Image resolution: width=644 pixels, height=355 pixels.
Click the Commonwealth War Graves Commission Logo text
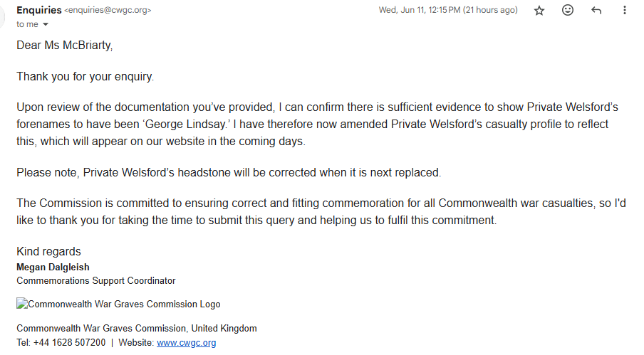pyautogui.click(x=124, y=304)
